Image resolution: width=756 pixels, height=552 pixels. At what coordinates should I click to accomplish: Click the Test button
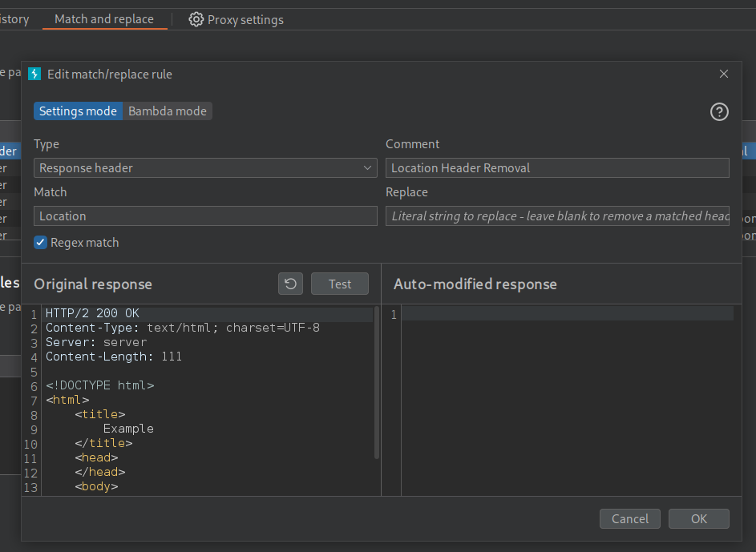[x=340, y=284]
